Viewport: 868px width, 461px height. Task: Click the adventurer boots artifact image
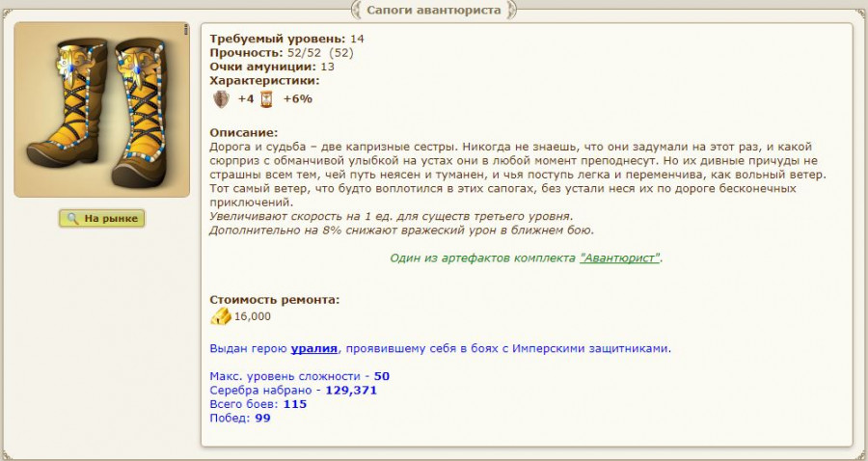102,110
